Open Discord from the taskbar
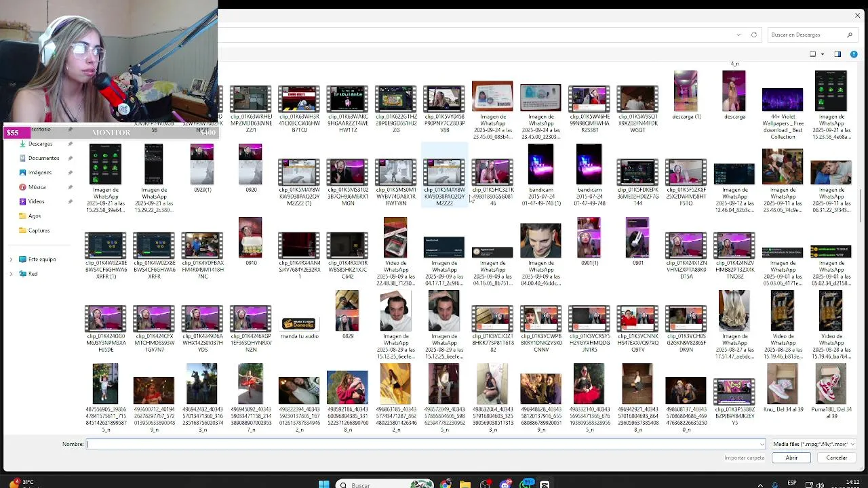The image size is (868, 488). (505, 484)
